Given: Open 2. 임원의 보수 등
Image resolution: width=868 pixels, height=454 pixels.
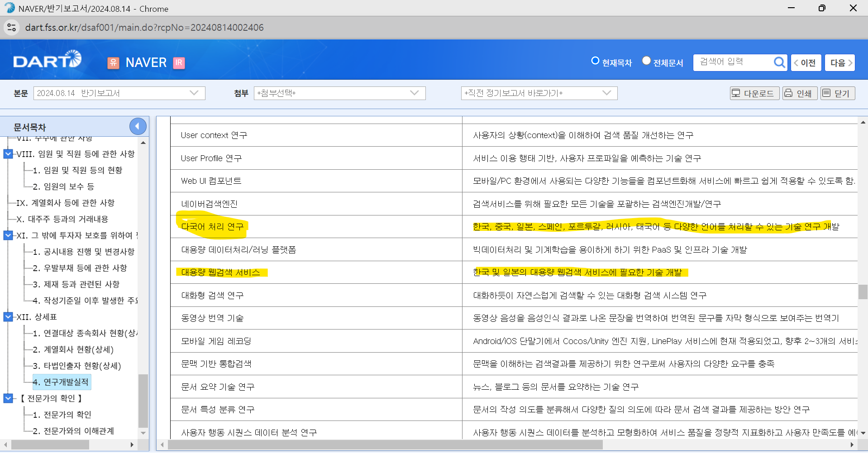Looking at the screenshot, I should [x=63, y=186].
